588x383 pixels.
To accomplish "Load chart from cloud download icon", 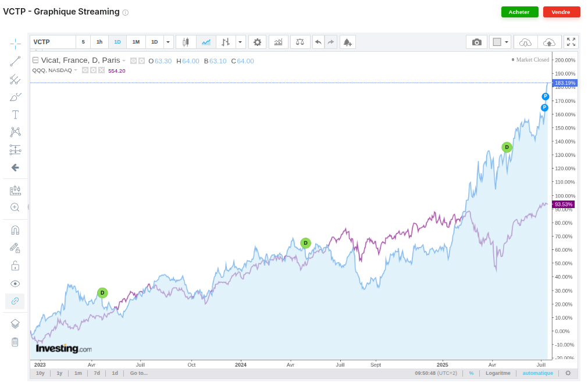I will click(x=525, y=42).
